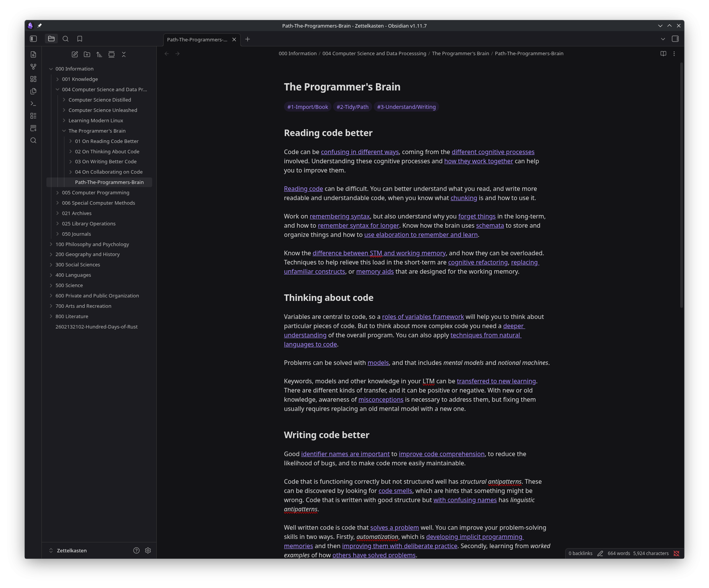Open vault settings gear icon
709x588 pixels.
tap(148, 550)
